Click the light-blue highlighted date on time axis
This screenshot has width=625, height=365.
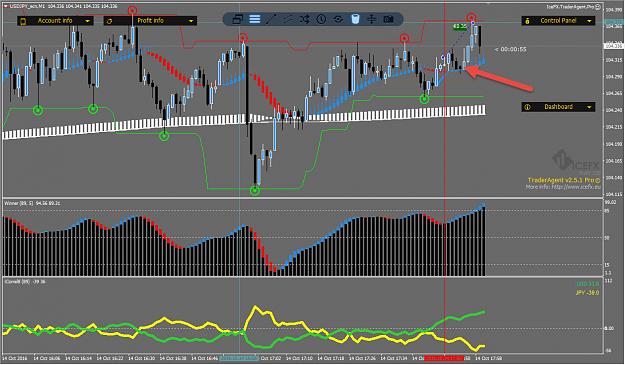[x=239, y=358]
